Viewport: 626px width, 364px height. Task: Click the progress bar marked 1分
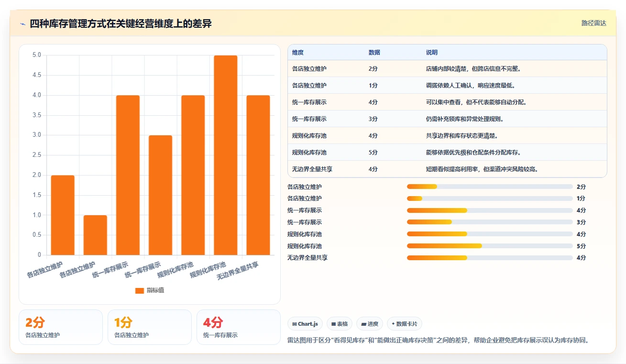(490, 199)
